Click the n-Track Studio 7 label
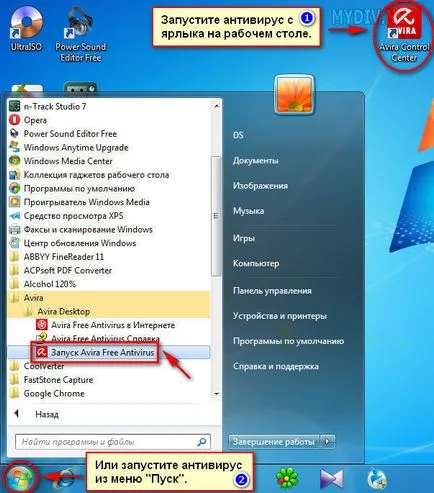 point(55,106)
